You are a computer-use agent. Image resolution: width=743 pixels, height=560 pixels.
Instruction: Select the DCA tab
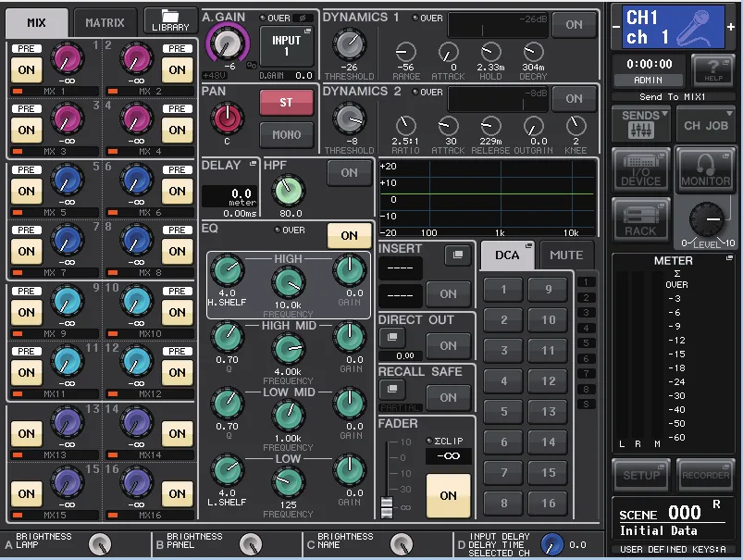pos(507,255)
